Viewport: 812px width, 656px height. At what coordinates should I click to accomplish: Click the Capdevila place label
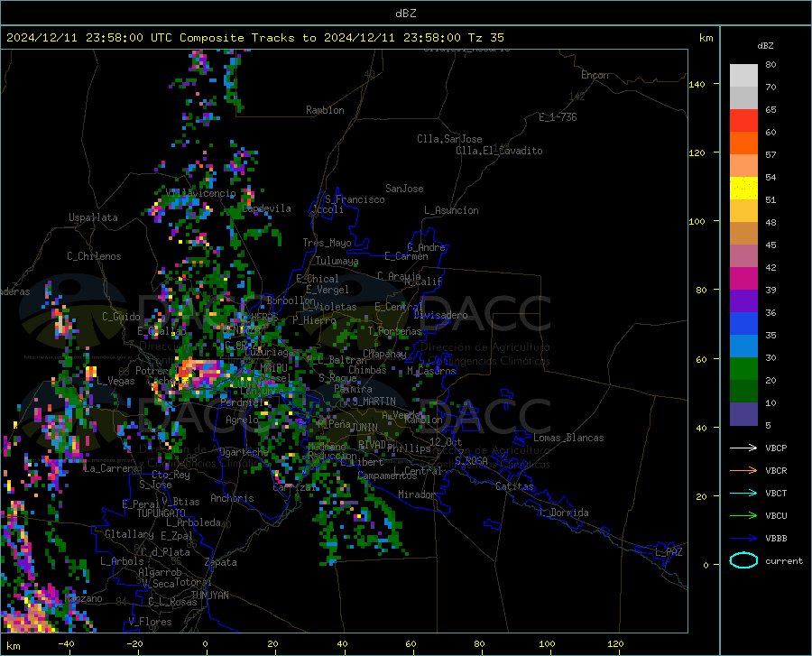pyautogui.click(x=266, y=208)
